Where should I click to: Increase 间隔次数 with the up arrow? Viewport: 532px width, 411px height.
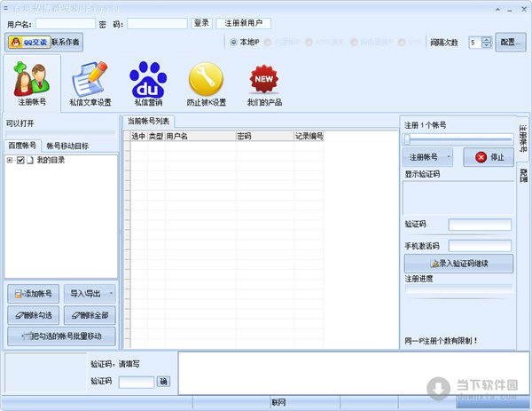487,39
